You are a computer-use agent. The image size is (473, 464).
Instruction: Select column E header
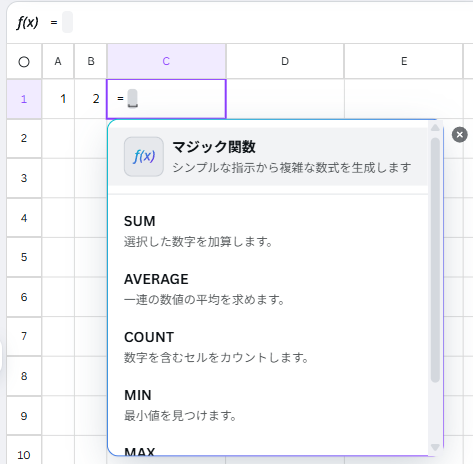click(x=404, y=61)
